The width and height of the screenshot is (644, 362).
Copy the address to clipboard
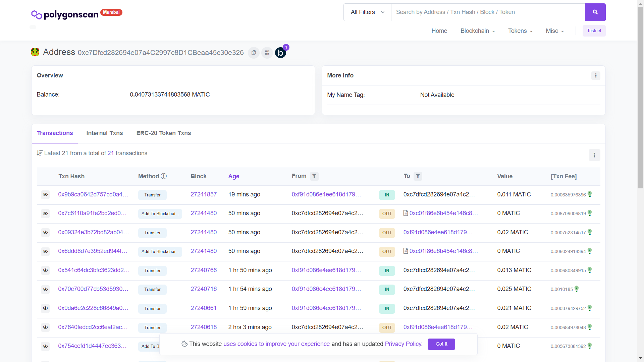pyautogui.click(x=254, y=53)
